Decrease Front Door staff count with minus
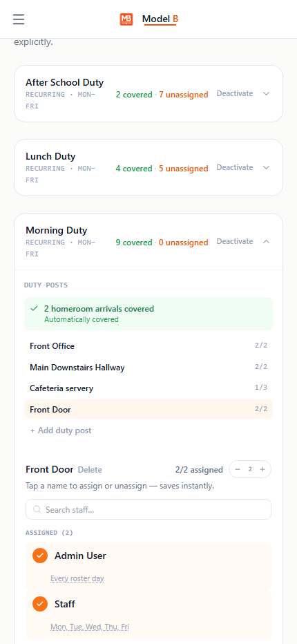297x644 pixels. click(x=238, y=469)
